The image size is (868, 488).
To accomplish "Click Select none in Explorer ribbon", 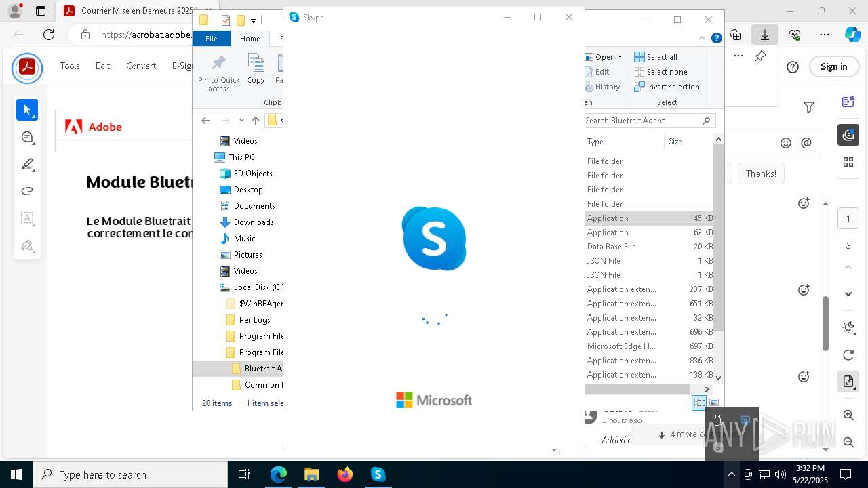I will 661,72.
